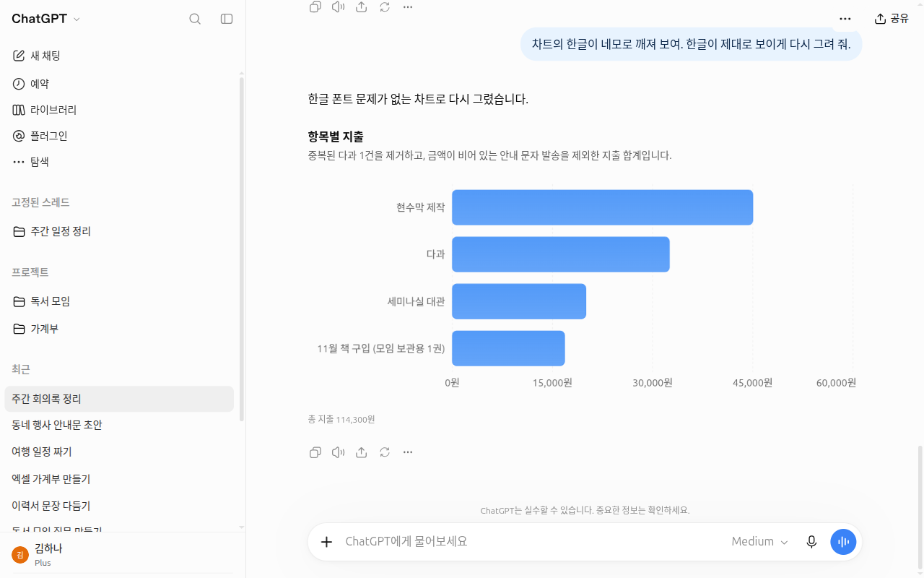Select the 주간 회의록 정리 chat
This screenshot has width=924, height=578.
pyautogui.click(x=119, y=399)
